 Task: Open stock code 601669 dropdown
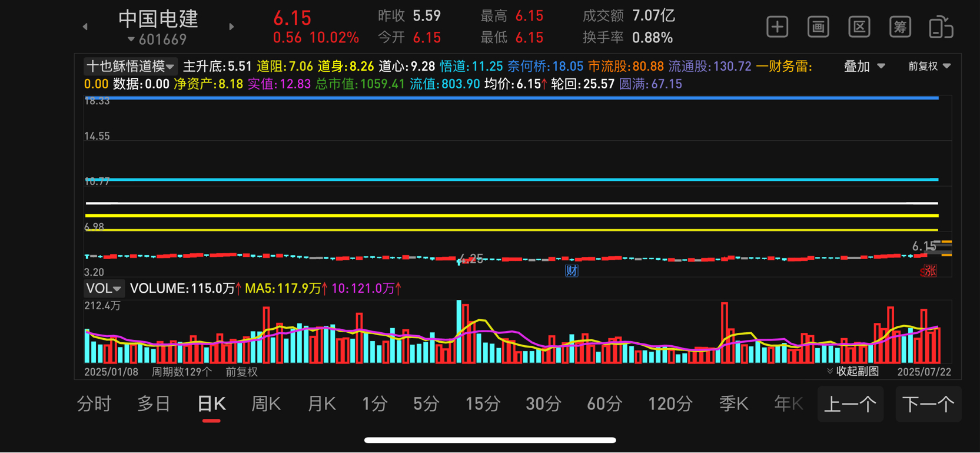click(x=157, y=39)
